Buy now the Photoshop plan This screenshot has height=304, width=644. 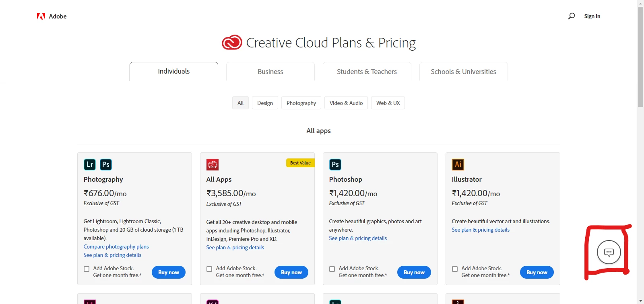pos(414,272)
